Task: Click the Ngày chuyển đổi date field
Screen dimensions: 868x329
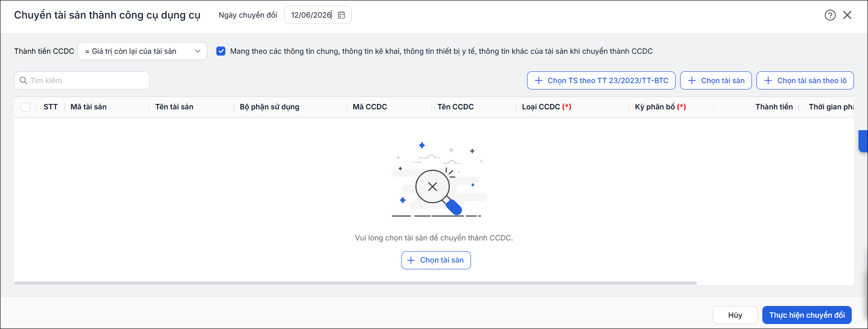Action: pyautogui.click(x=318, y=15)
